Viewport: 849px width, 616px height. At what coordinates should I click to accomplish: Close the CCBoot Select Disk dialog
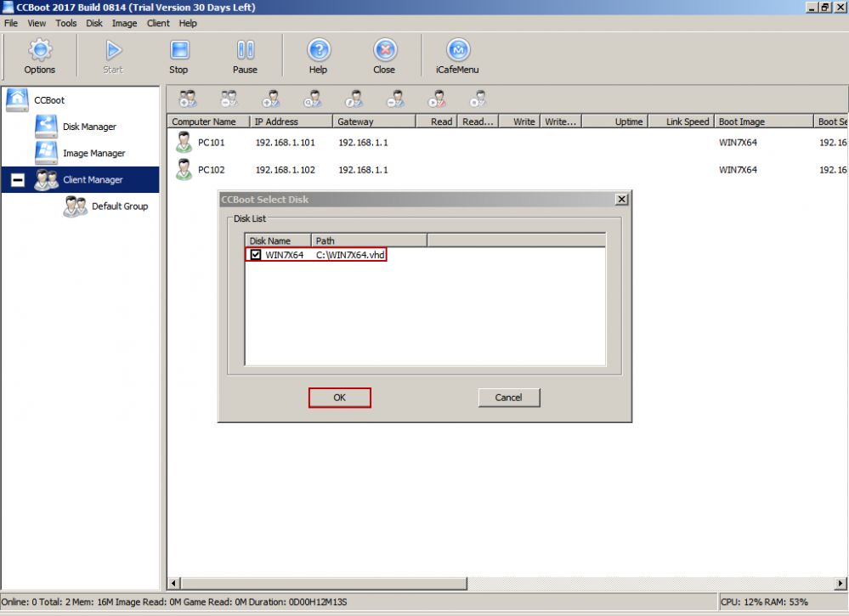621,199
